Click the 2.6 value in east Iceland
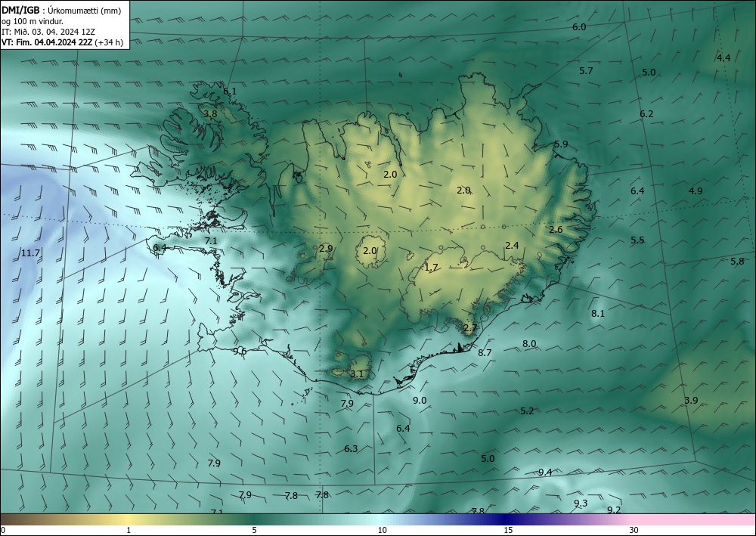 point(556,229)
